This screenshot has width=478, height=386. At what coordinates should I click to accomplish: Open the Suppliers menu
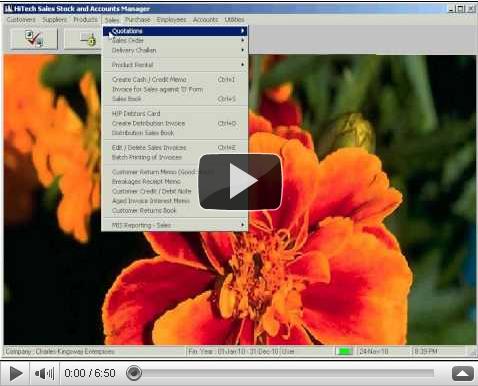[x=54, y=20]
